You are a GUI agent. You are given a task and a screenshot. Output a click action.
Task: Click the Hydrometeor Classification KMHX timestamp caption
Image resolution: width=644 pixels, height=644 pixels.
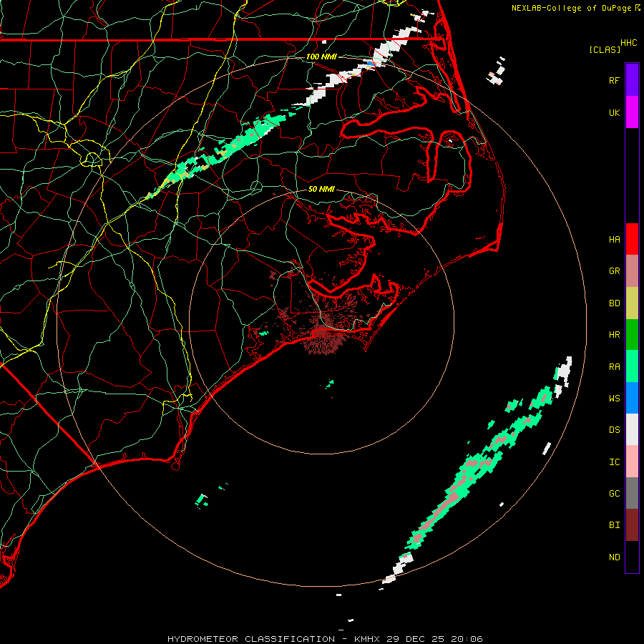coord(325,639)
